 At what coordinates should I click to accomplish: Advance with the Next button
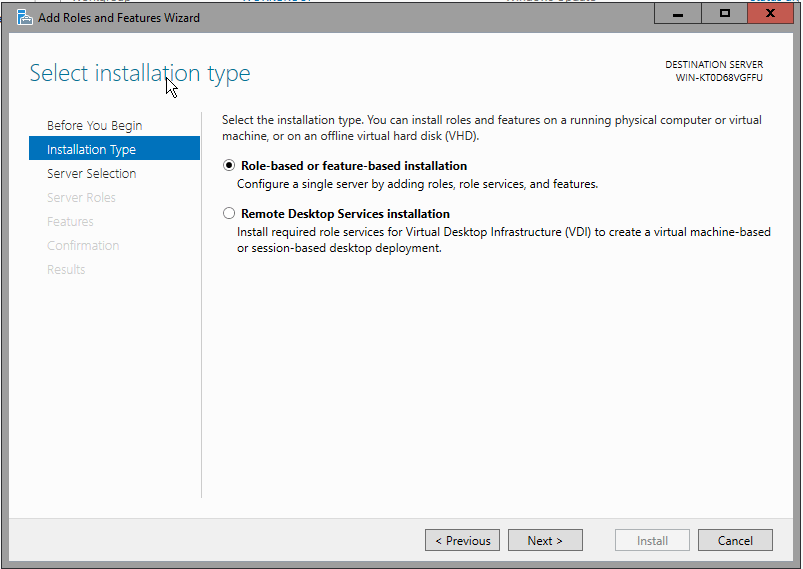tap(544, 540)
